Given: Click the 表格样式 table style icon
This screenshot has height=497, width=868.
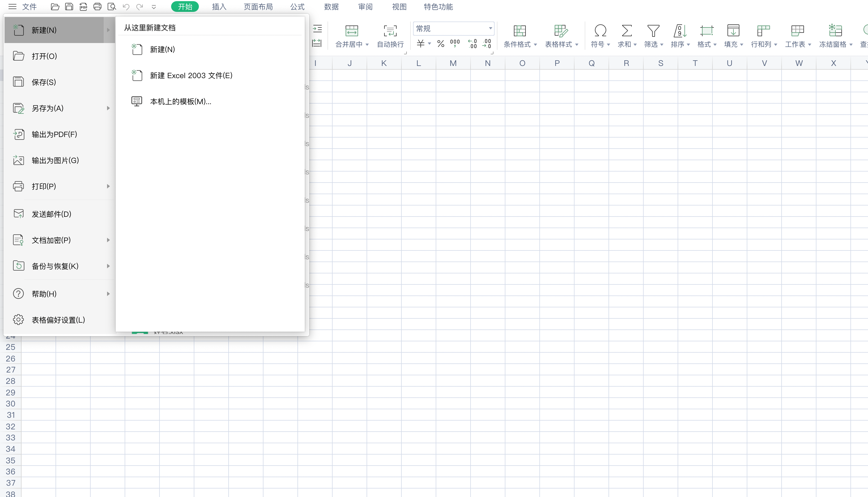Looking at the screenshot, I should coord(561,31).
